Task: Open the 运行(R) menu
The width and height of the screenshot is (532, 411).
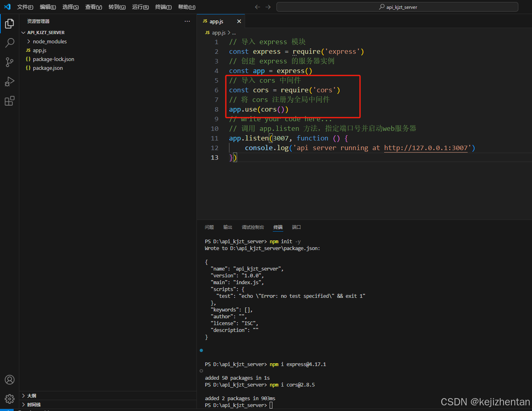Action: click(x=140, y=7)
